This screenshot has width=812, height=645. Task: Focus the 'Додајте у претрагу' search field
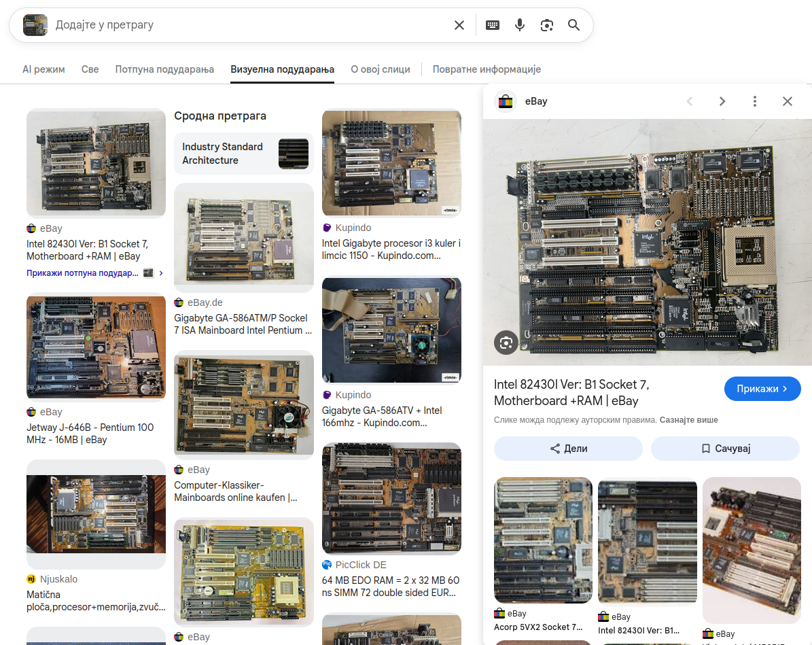251,25
